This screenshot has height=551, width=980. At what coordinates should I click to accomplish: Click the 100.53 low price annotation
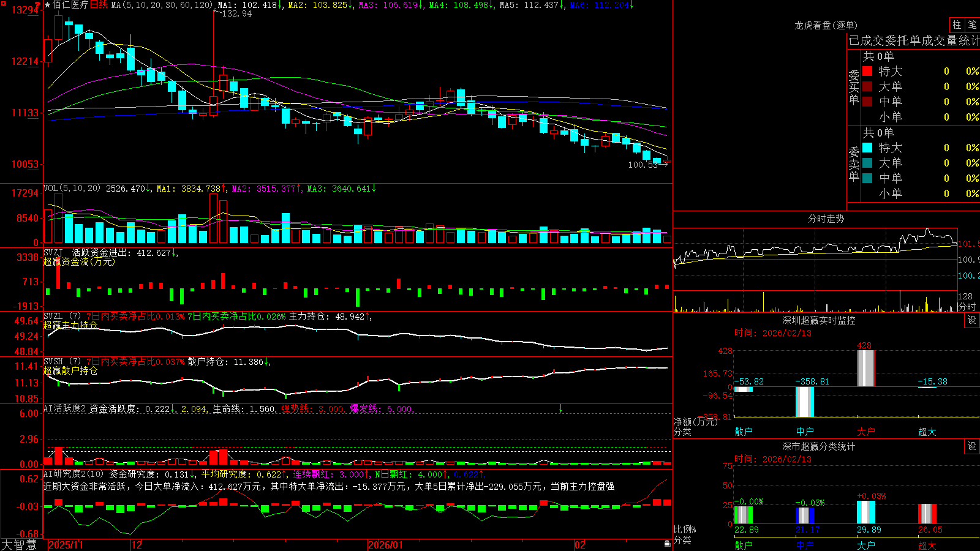click(x=643, y=165)
